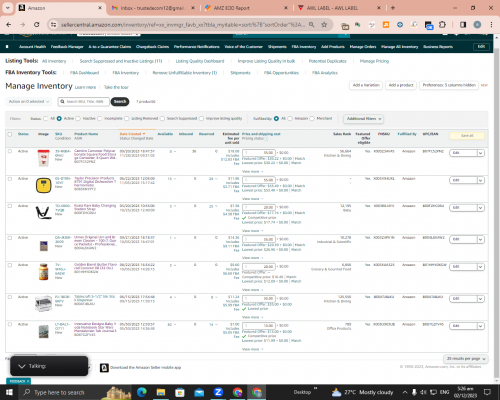Select all rows with header checkbox
Image resolution: width=500 pixels, height=400 pixels.
[x=10, y=134]
